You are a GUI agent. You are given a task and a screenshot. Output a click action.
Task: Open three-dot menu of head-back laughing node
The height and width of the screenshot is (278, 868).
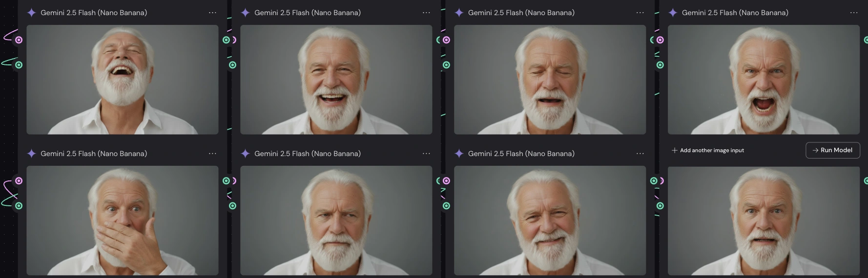point(212,13)
